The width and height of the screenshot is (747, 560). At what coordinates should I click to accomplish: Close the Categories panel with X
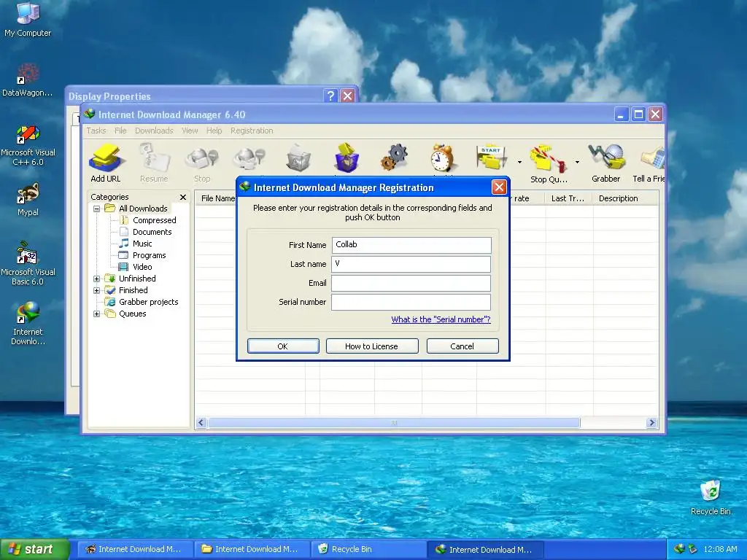[183, 197]
